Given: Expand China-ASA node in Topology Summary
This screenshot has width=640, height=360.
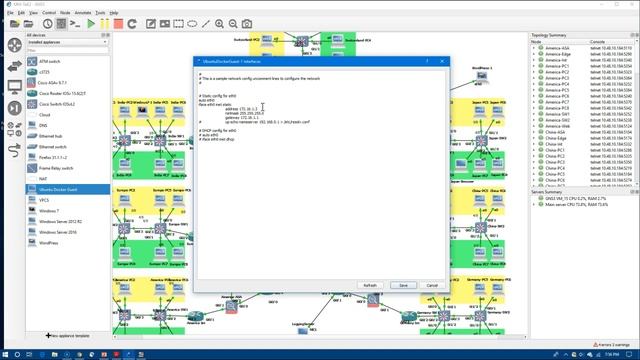Looking at the screenshot, I should click(533, 132).
